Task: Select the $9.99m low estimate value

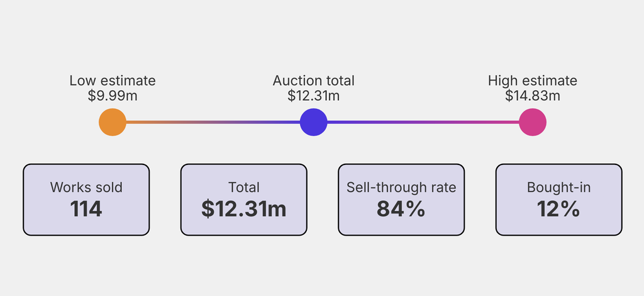Action: (x=113, y=96)
